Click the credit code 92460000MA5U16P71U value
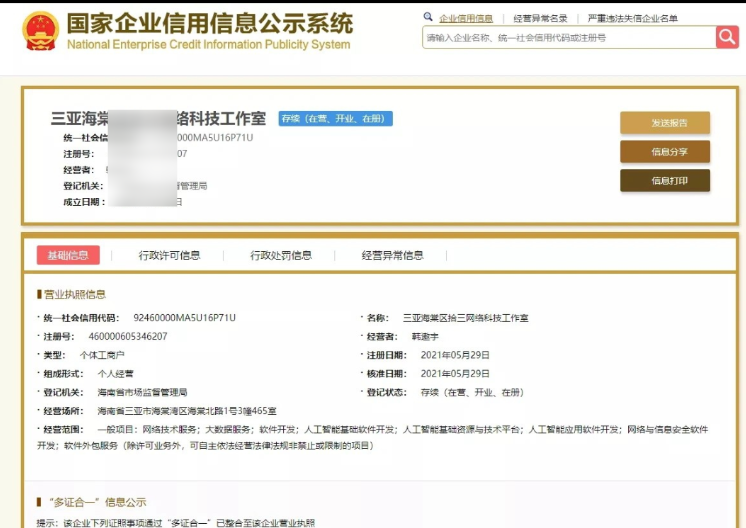The height and width of the screenshot is (528, 746). pos(184,318)
